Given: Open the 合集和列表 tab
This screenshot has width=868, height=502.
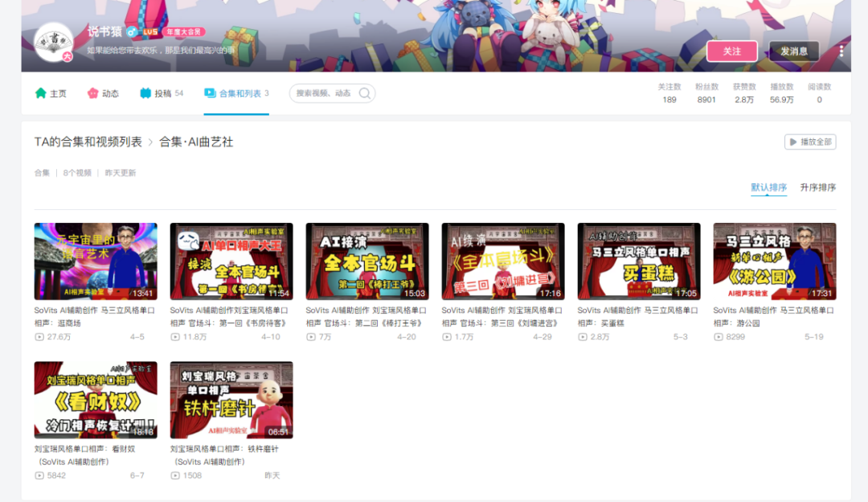Looking at the screenshot, I should click(x=235, y=93).
